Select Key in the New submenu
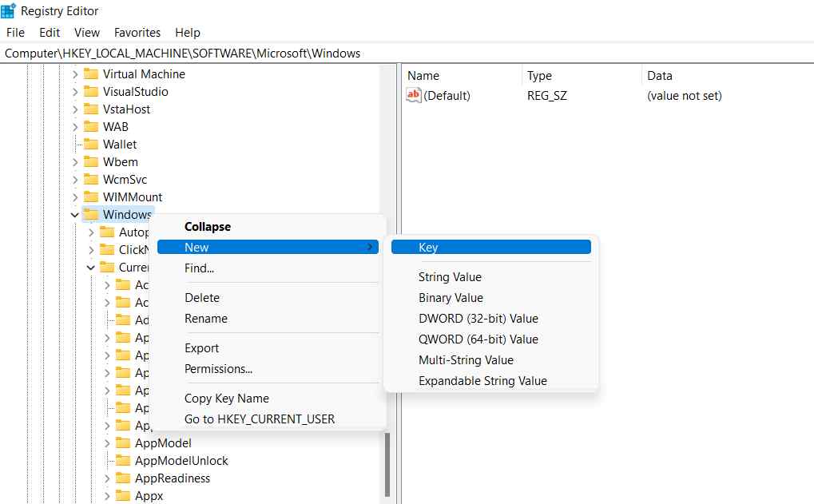 click(491, 247)
